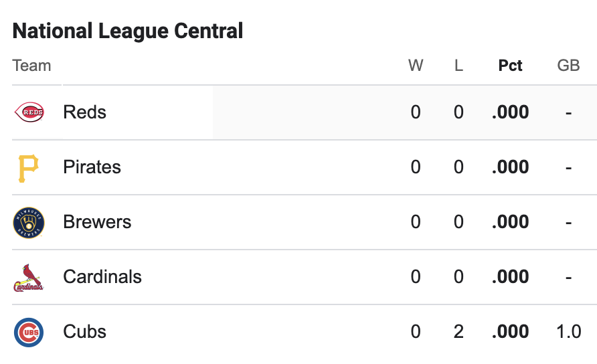Click the Milwaukee Brewers glove logo
The image size is (597, 364).
(29, 222)
